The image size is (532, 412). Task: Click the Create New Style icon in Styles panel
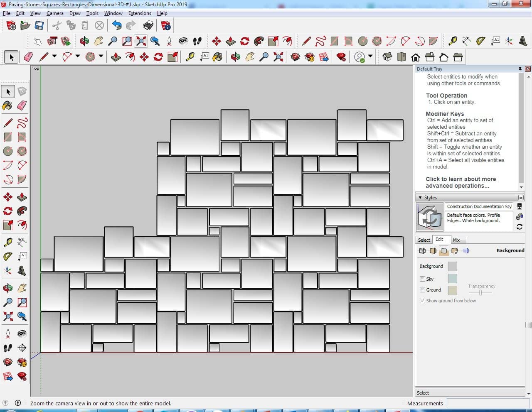coord(519,217)
